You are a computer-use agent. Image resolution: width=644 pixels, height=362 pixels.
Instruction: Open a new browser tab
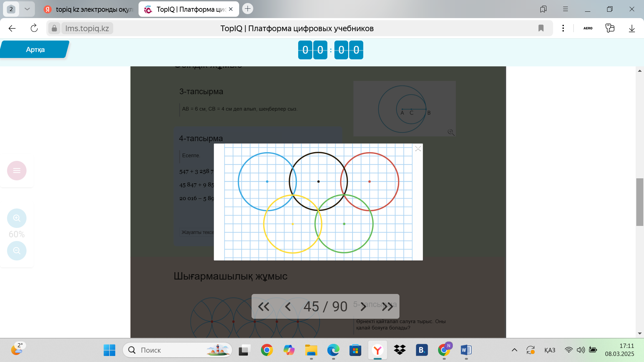pyautogui.click(x=248, y=9)
